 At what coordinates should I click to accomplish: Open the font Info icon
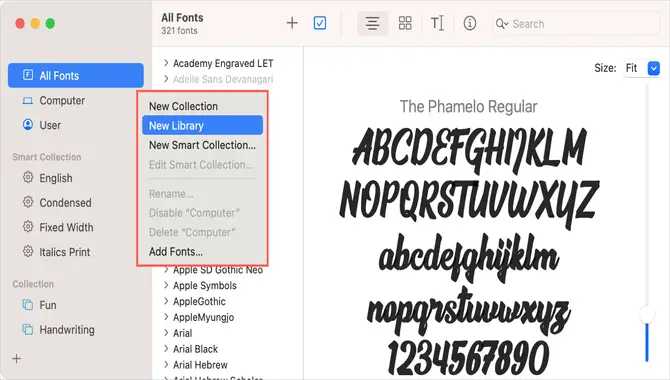coord(470,23)
